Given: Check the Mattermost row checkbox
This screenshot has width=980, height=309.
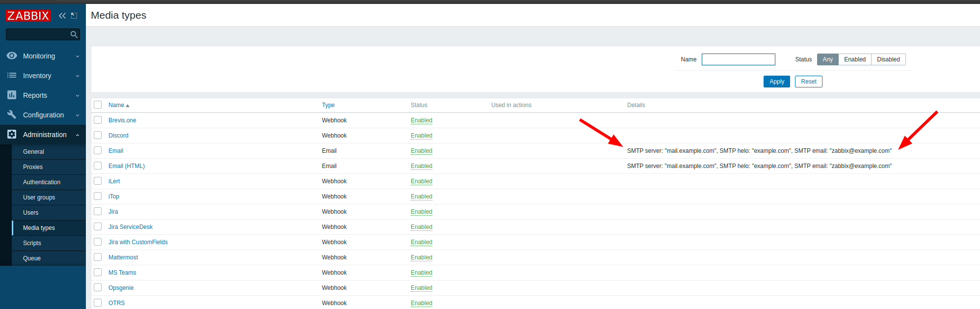Looking at the screenshot, I should click(x=98, y=257).
